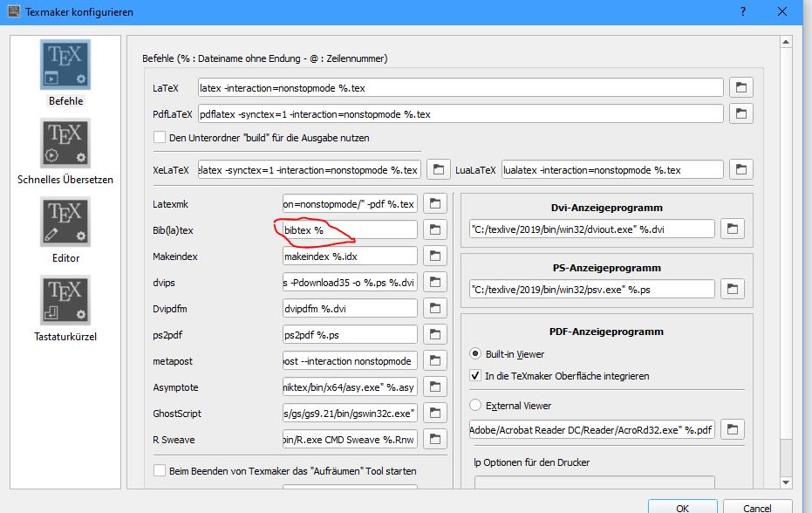Image resolution: width=812 pixels, height=513 pixels.
Task: Click OK to confirm settings
Action: [682, 507]
